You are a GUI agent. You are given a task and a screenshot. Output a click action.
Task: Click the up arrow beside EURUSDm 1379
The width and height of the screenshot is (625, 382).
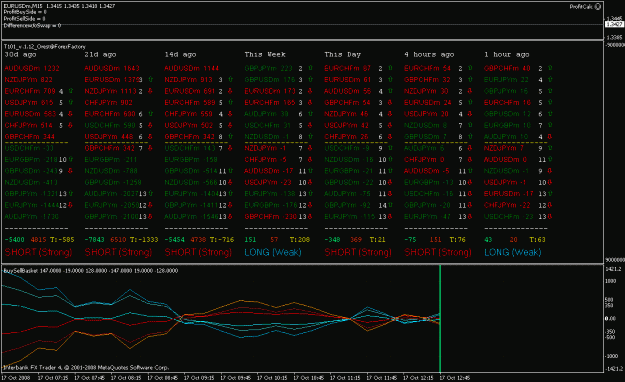point(150,80)
